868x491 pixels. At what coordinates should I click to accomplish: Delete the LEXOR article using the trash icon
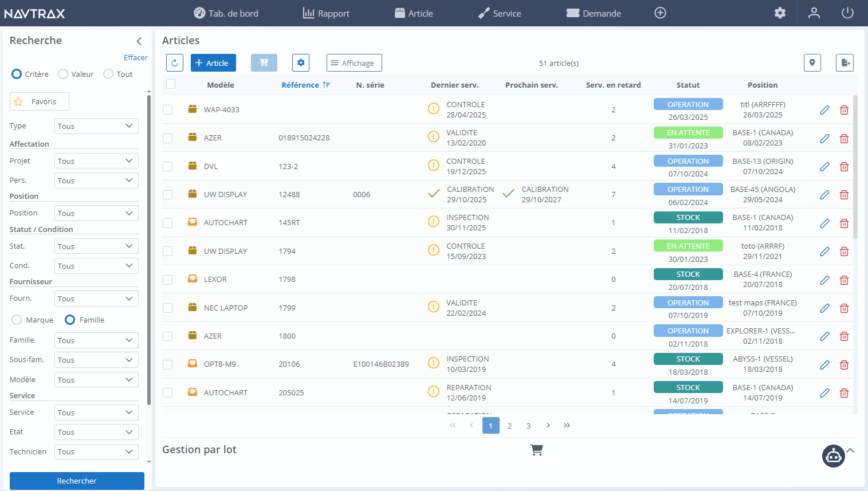[844, 280]
